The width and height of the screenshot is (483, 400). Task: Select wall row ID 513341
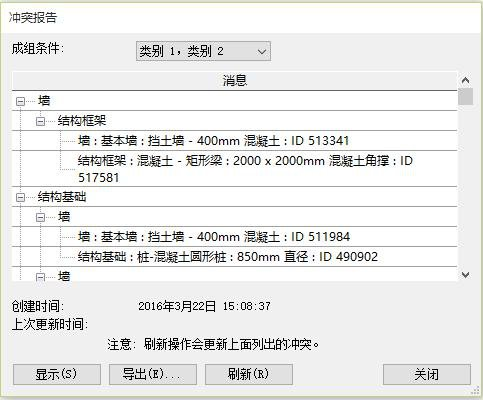235,141
